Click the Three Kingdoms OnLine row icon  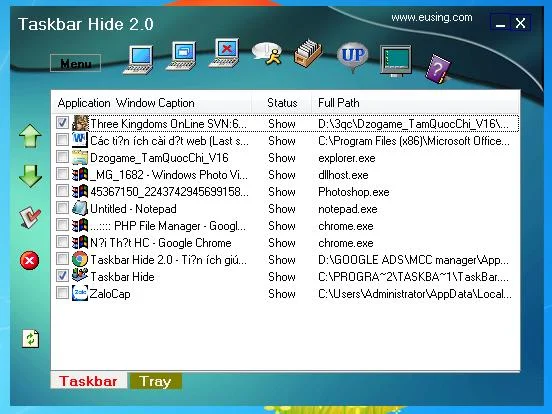click(x=80, y=123)
